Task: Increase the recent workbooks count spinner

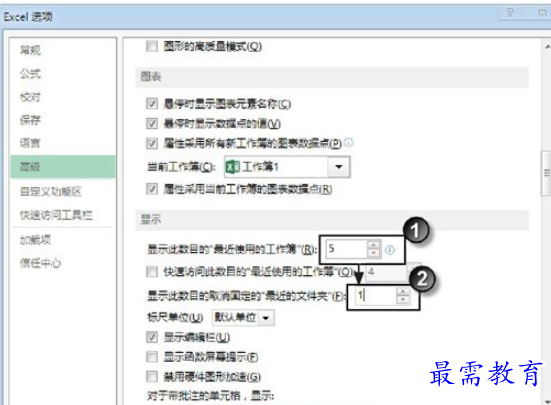Action: [374, 245]
